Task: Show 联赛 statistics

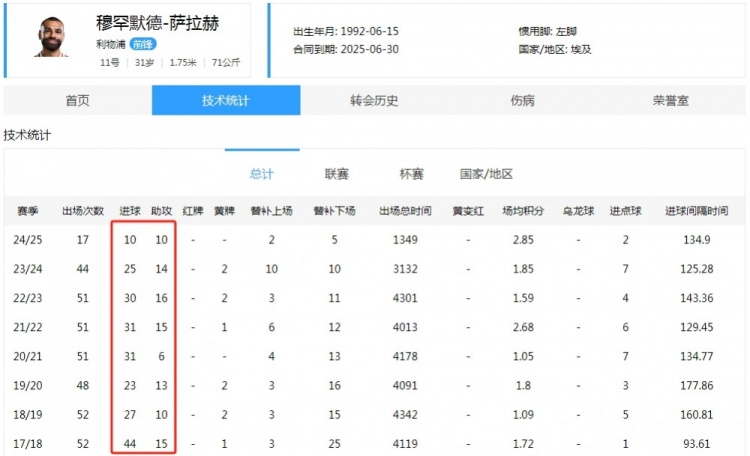Action: click(337, 174)
